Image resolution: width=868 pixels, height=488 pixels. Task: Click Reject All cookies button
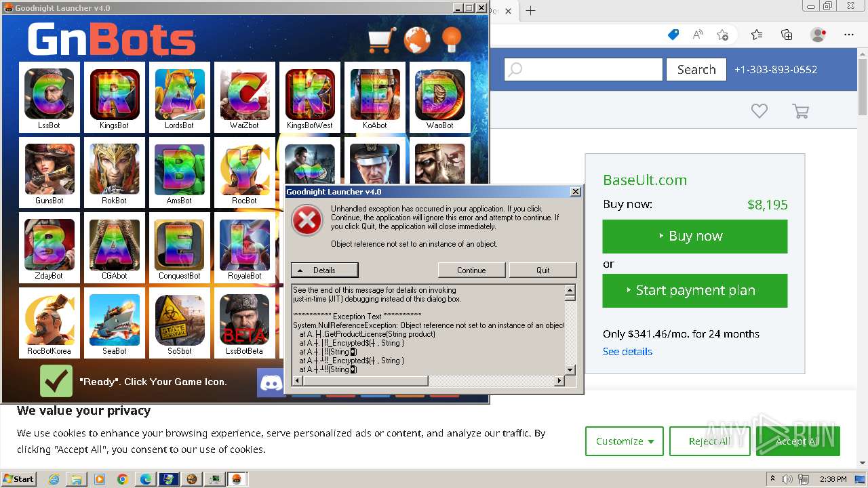(x=709, y=441)
